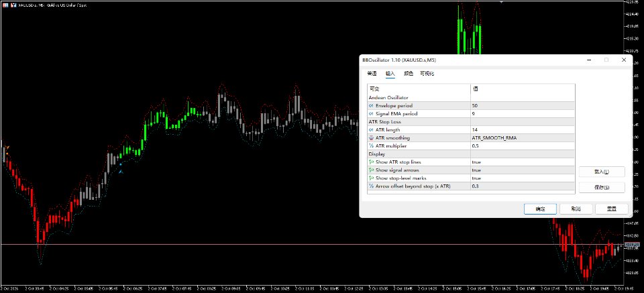Image resolution: width=644 pixels, height=293 pixels.
Task: Click the 保存(S) save button
Action: [x=602, y=188]
